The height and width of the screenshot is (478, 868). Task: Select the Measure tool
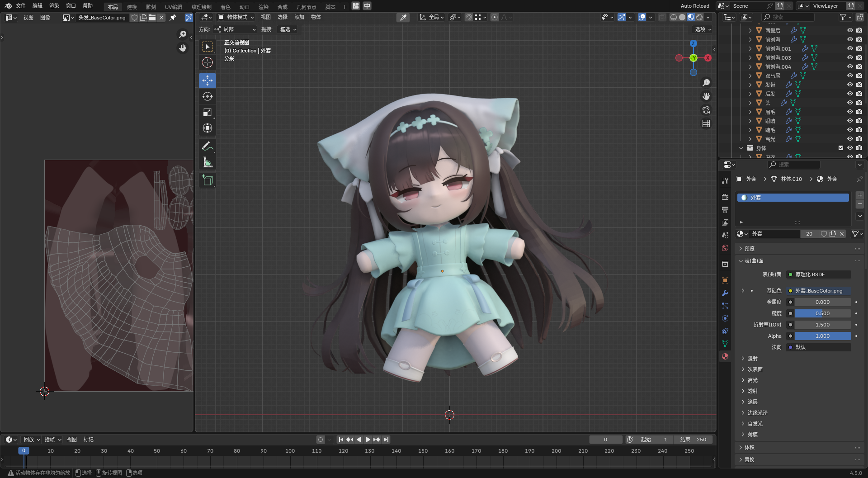pos(208,162)
